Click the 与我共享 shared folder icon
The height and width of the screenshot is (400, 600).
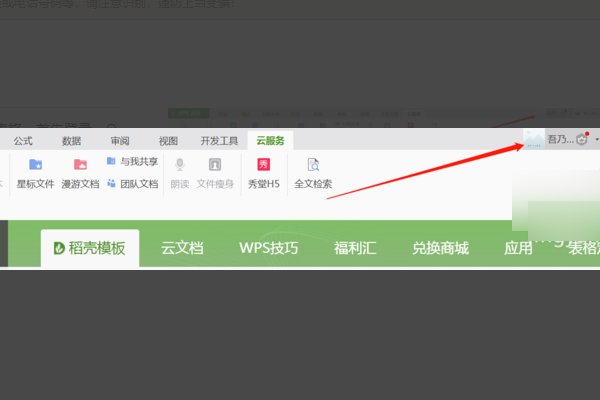coord(111,161)
